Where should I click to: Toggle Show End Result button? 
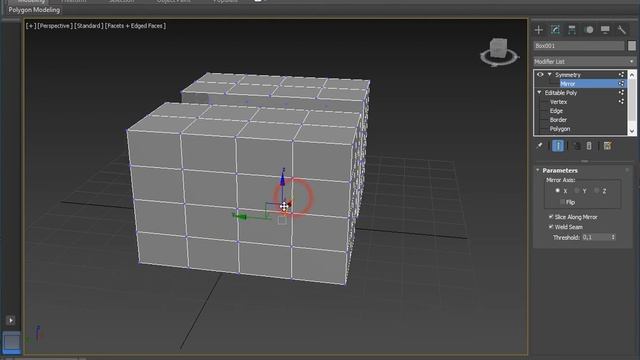(558, 146)
